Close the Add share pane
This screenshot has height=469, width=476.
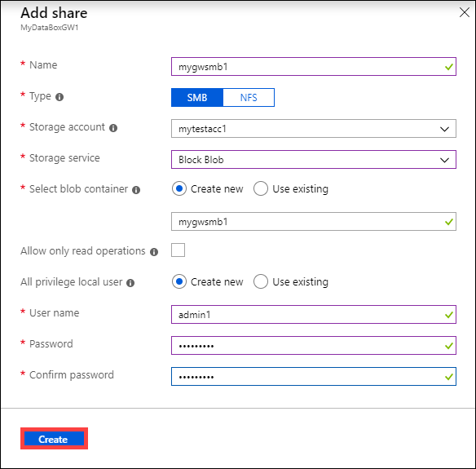[x=465, y=12]
